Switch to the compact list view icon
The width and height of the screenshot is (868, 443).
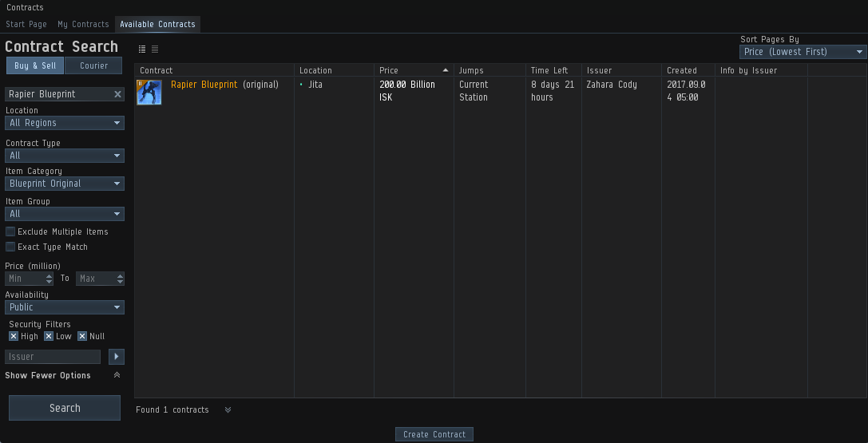155,49
